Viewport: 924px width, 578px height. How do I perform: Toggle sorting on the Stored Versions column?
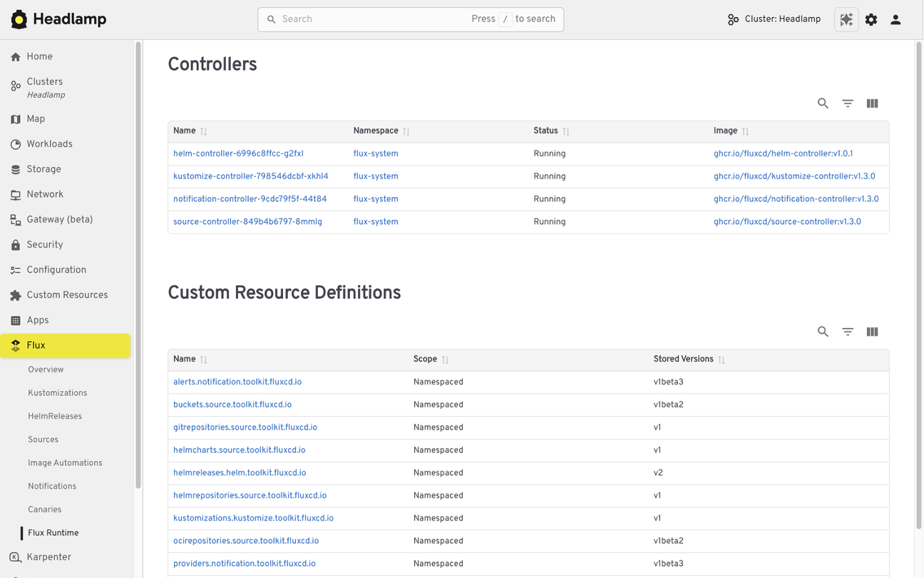tap(720, 358)
